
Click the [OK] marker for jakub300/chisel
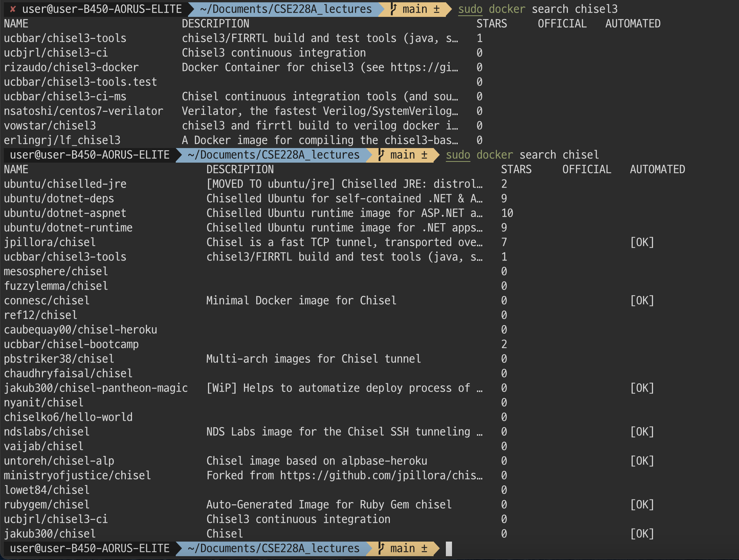[642, 534]
